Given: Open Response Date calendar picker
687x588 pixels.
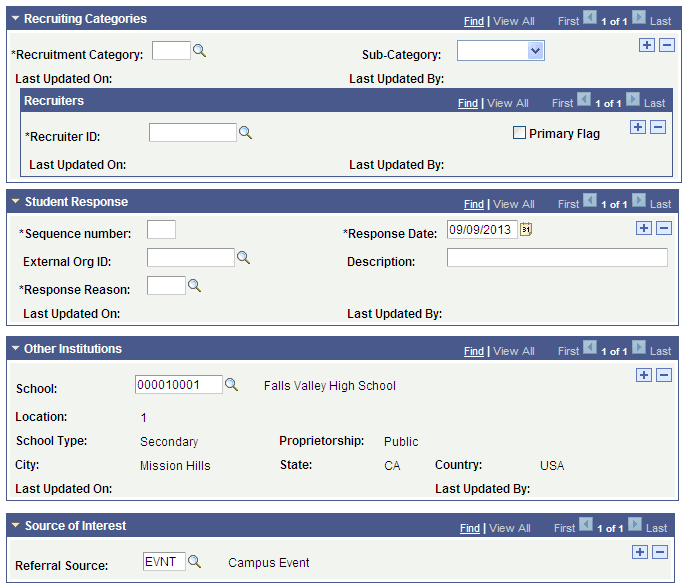Looking at the screenshot, I should [x=526, y=229].
